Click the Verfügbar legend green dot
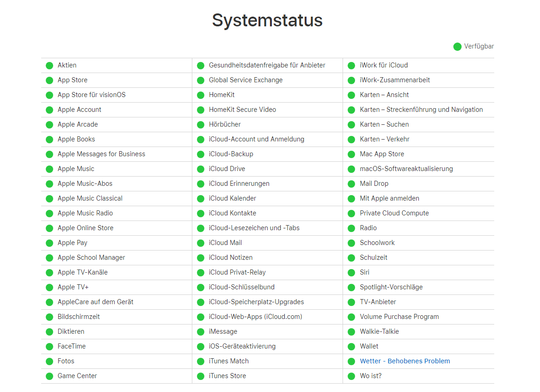 (457, 47)
